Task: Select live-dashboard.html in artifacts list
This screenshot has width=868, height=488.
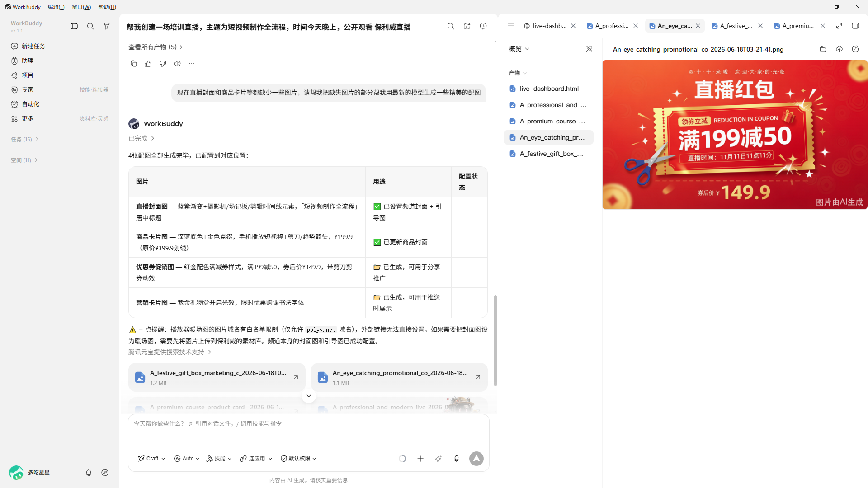Action: pyautogui.click(x=548, y=89)
